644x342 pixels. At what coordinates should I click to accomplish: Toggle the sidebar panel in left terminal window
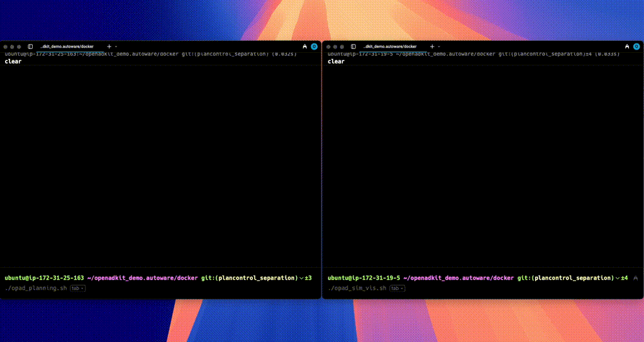click(x=30, y=47)
